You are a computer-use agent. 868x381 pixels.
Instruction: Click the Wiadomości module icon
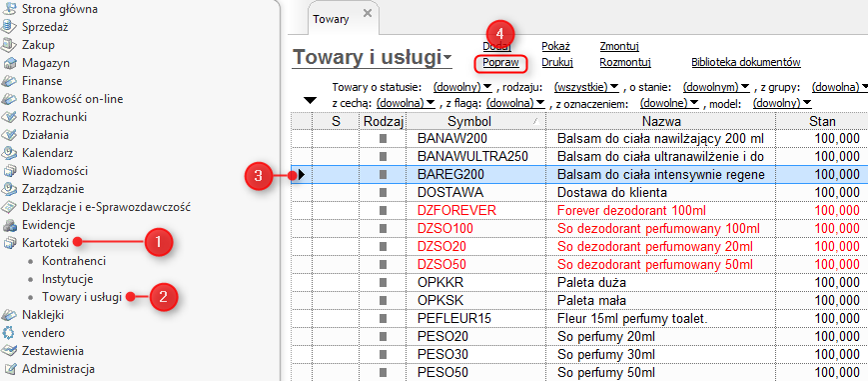(x=9, y=171)
